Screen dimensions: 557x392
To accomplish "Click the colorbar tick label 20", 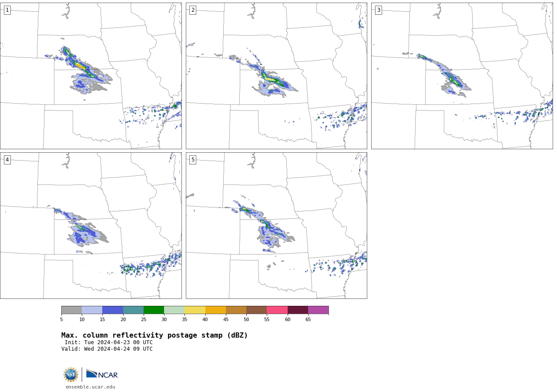I will click(x=123, y=320).
